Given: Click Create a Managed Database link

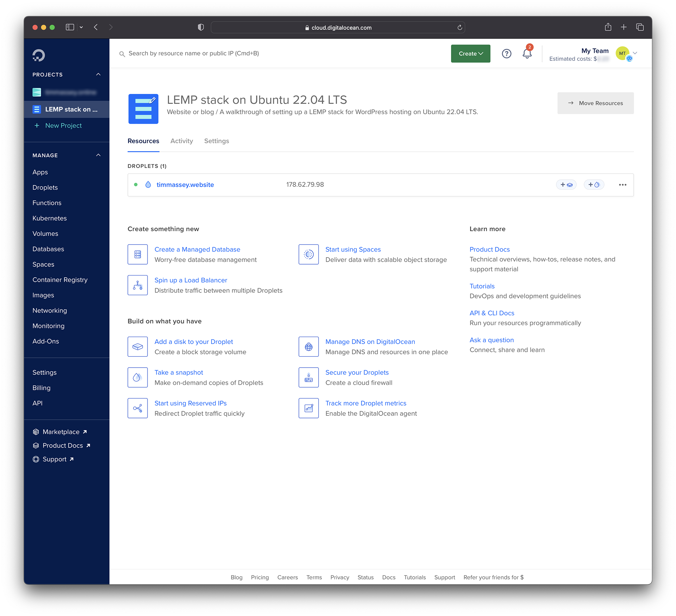Looking at the screenshot, I should click(x=197, y=249).
